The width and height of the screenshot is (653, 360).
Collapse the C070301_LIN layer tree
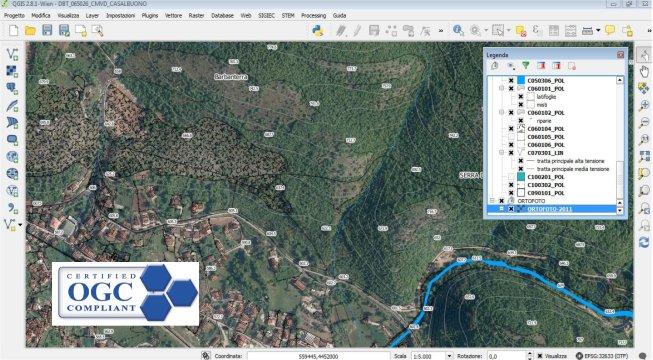[x=501, y=153]
